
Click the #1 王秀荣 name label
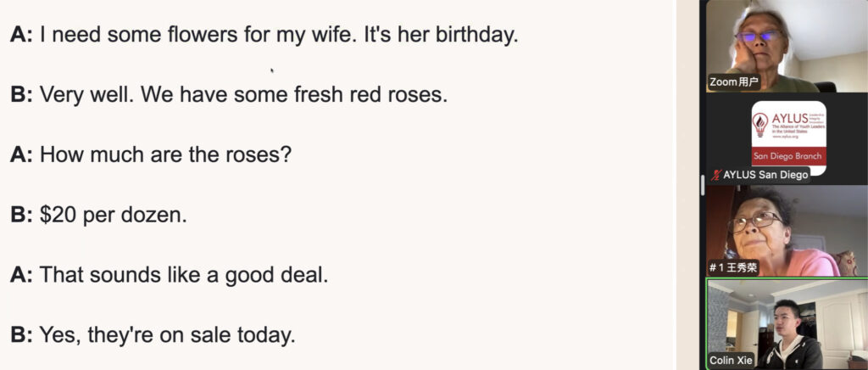[732, 268]
